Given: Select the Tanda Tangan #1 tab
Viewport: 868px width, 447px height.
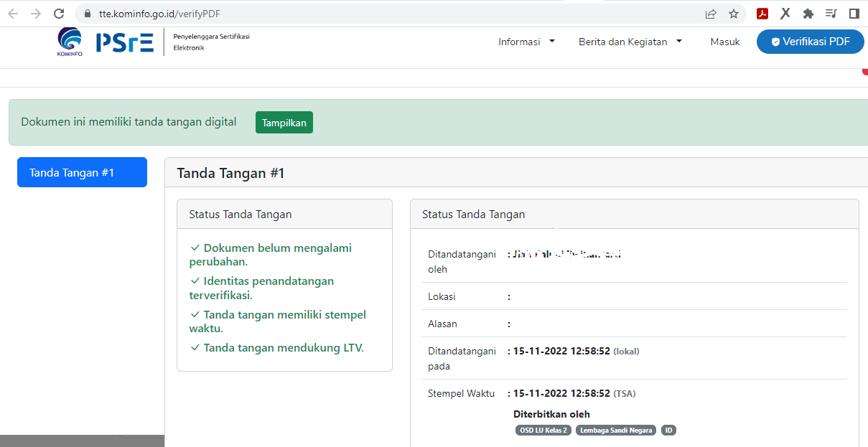Looking at the screenshot, I should coord(82,172).
